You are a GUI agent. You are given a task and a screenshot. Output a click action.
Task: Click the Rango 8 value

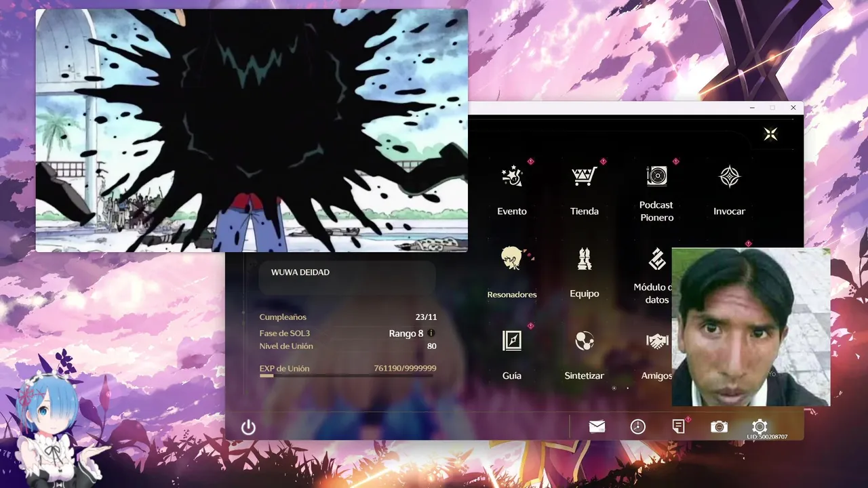tap(406, 333)
